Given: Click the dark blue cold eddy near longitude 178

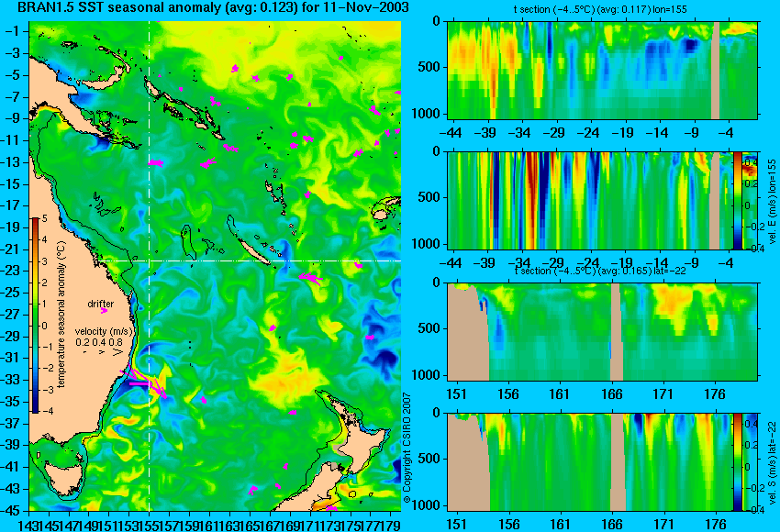Looking at the screenshot, I should [385, 358].
